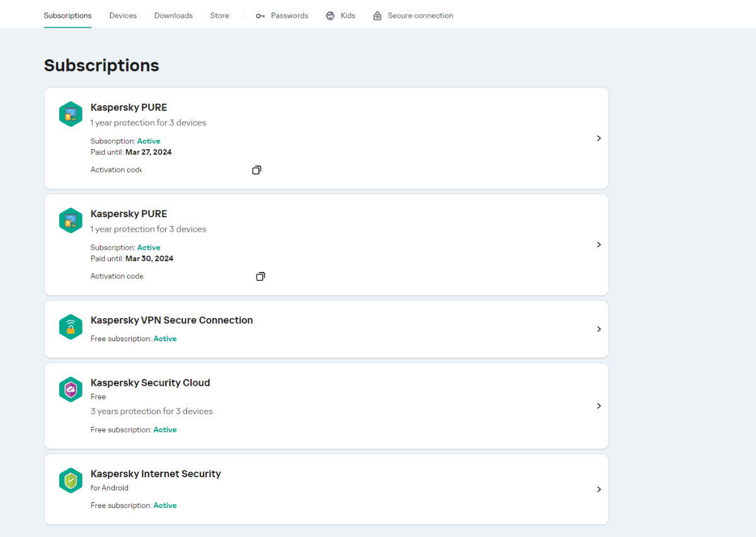Copy activation code for Mar 30 subscription

(x=260, y=276)
